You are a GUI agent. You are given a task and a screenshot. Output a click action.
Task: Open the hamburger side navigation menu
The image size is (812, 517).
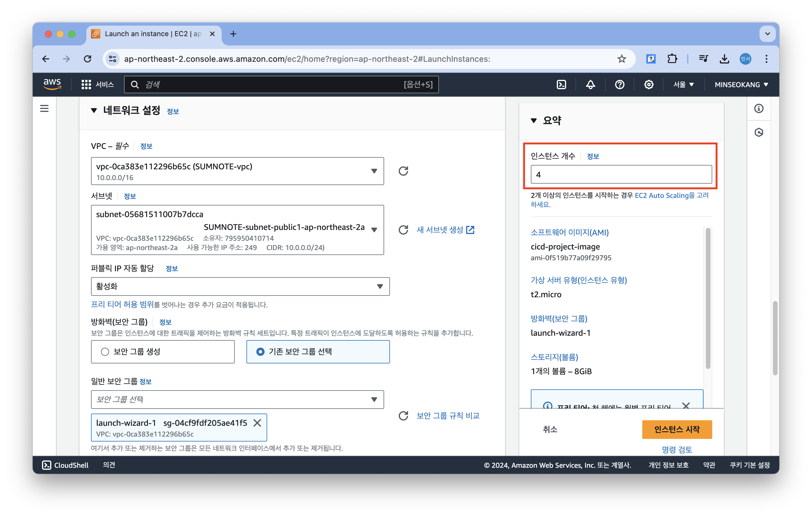(x=44, y=108)
